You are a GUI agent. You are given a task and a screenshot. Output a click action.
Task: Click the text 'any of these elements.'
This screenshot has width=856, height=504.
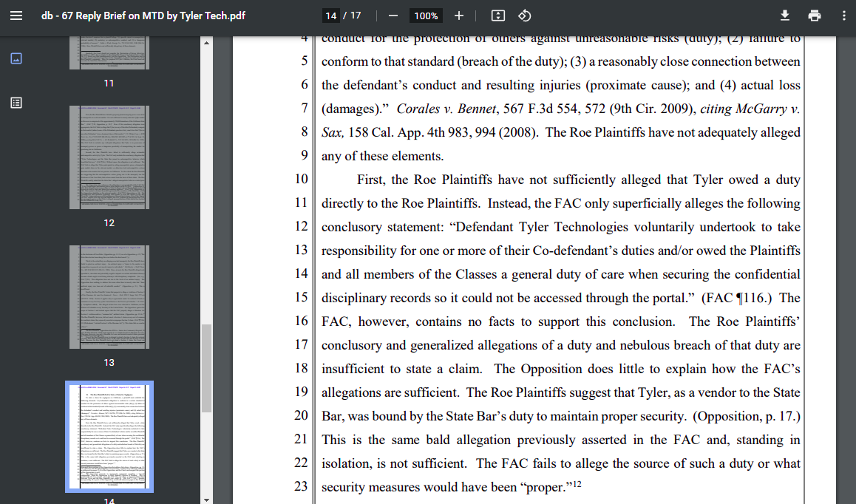(x=382, y=156)
